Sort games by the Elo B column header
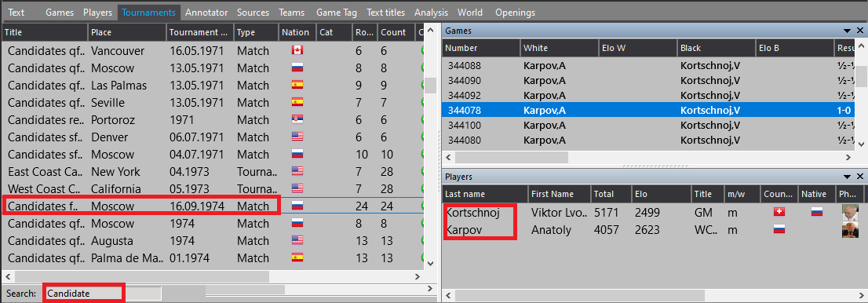The image size is (868, 303). 795,48
